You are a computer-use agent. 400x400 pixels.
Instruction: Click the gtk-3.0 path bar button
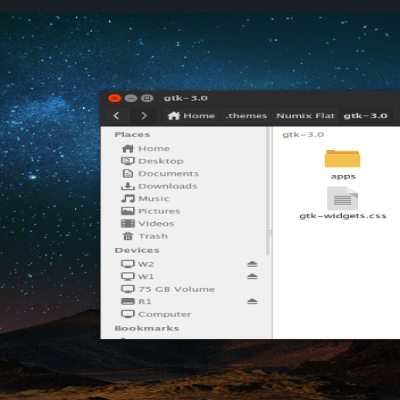365,116
